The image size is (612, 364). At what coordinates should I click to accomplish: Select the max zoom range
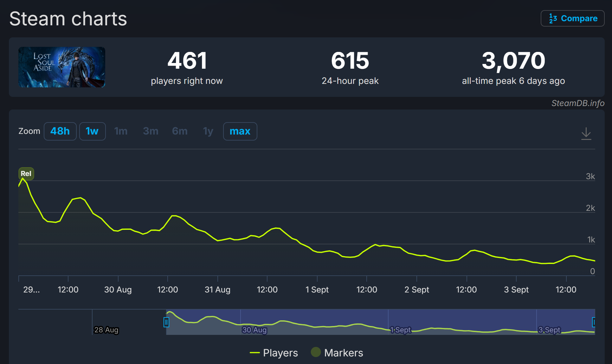point(240,131)
